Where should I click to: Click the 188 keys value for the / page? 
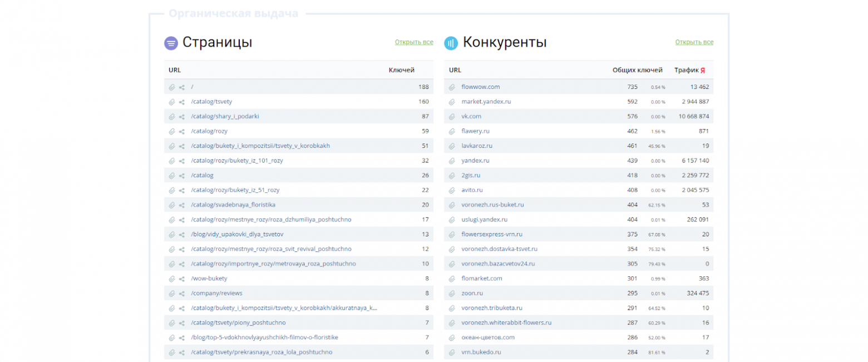[423, 87]
